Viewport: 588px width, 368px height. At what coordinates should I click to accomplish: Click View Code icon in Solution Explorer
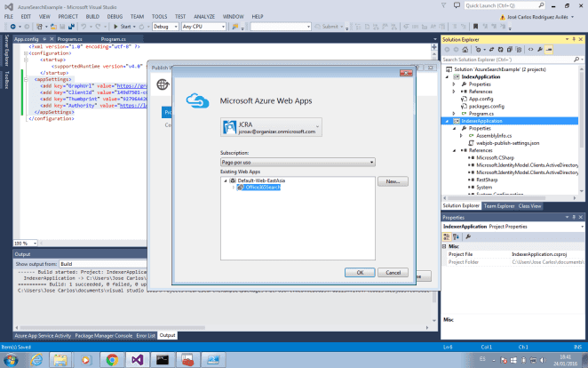pyautogui.click(x=530, y=50)
